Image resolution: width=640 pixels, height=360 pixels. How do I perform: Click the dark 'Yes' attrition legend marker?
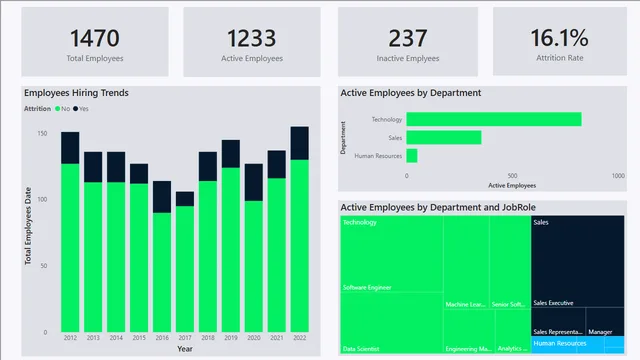coord(76,109)
